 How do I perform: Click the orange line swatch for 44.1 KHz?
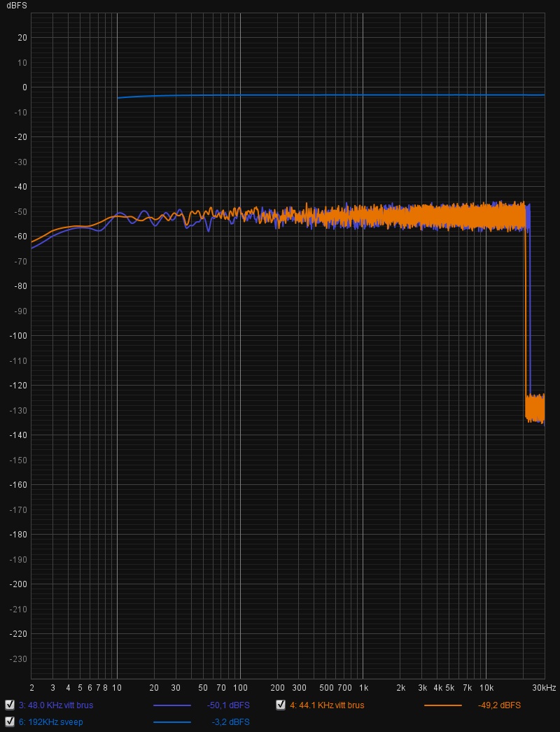(442, 705)
